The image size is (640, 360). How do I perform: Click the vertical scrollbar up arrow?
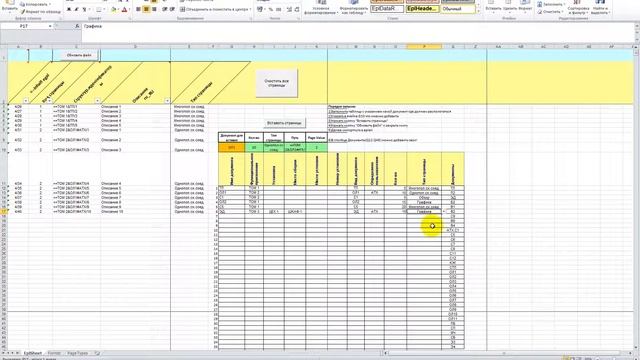point(636,48)
